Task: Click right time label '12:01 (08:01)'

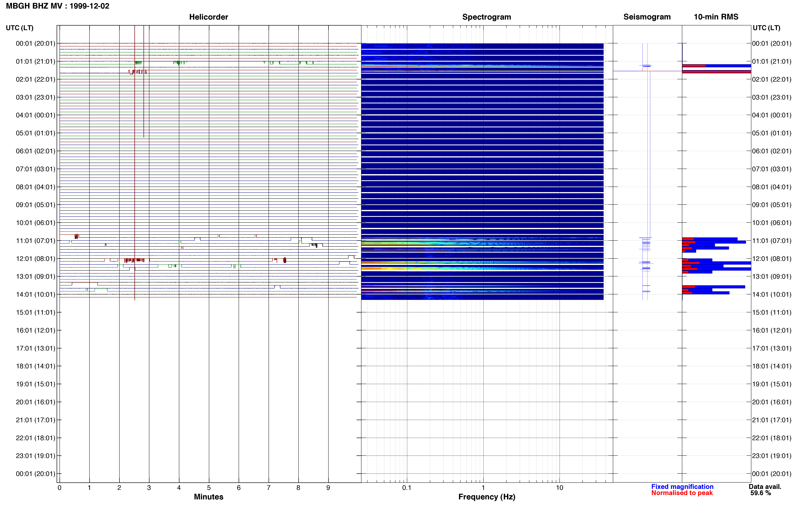Action: click(x=772, y=259)
